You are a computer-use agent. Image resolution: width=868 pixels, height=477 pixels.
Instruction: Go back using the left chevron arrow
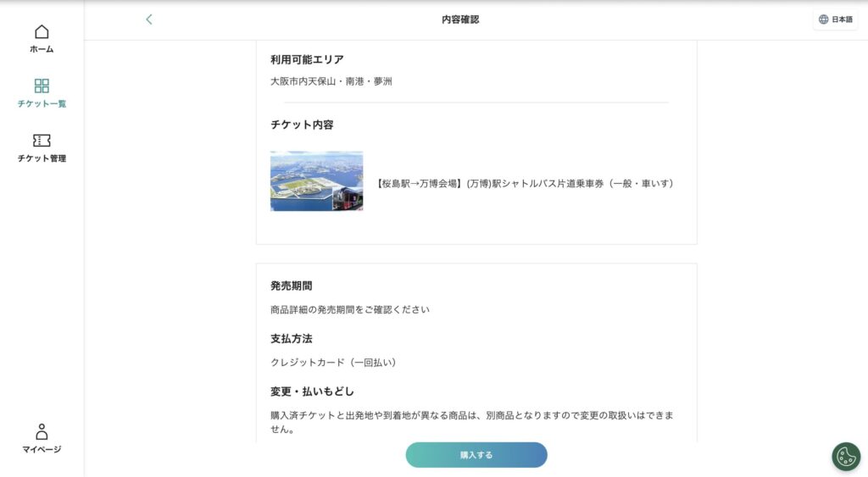(149, 19)
